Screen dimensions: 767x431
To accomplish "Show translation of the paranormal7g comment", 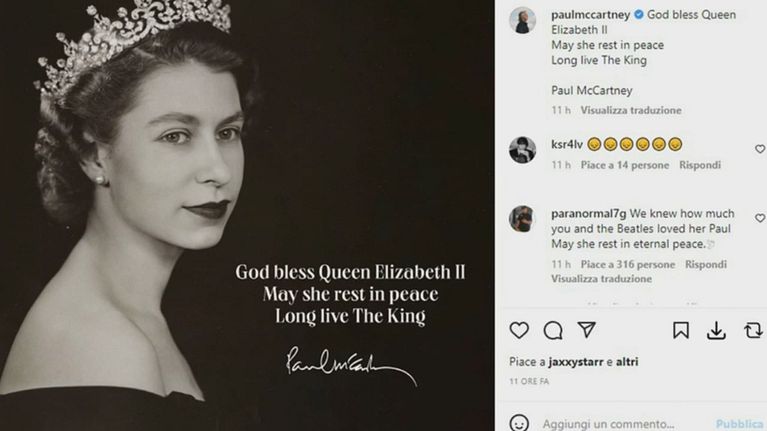I will click(601, 280).
